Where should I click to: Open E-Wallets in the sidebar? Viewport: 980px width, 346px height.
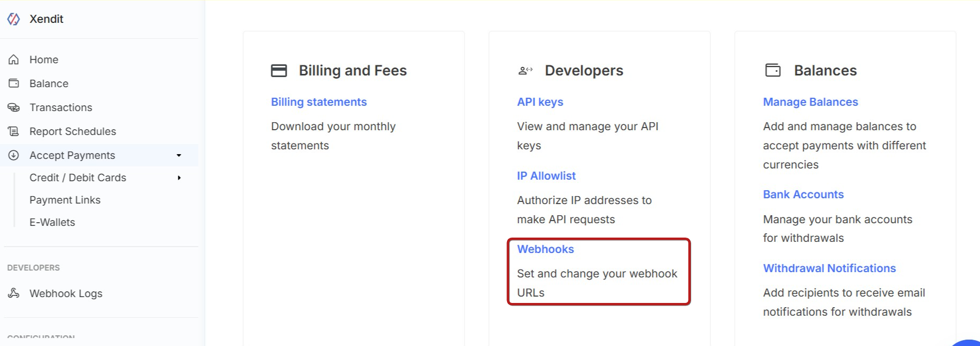pyautogui.click(x=52, y=222)
